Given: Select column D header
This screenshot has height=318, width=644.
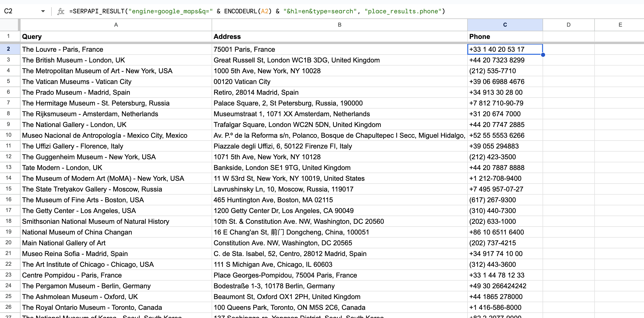Looking at the screenshot, I should (x=568, y=25).
